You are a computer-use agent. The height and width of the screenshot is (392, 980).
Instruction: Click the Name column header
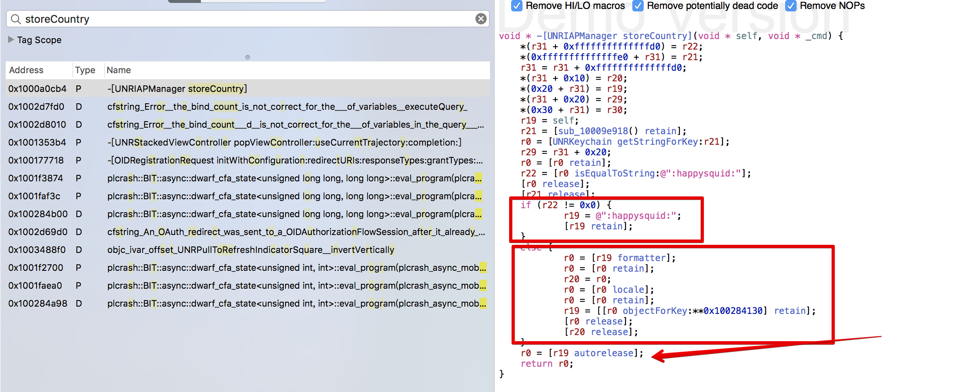[119, 70]
